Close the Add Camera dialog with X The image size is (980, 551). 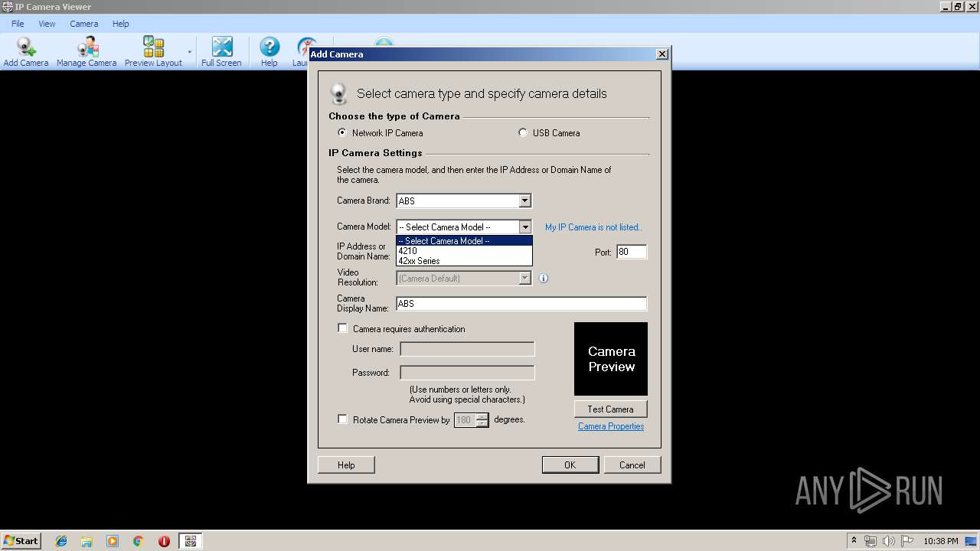(662, 54)
